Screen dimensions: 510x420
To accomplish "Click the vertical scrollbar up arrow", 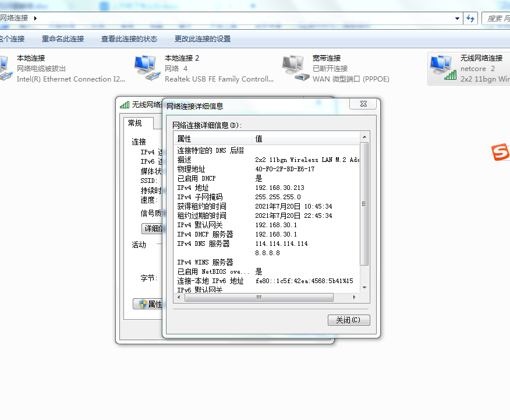I will 364,137.
